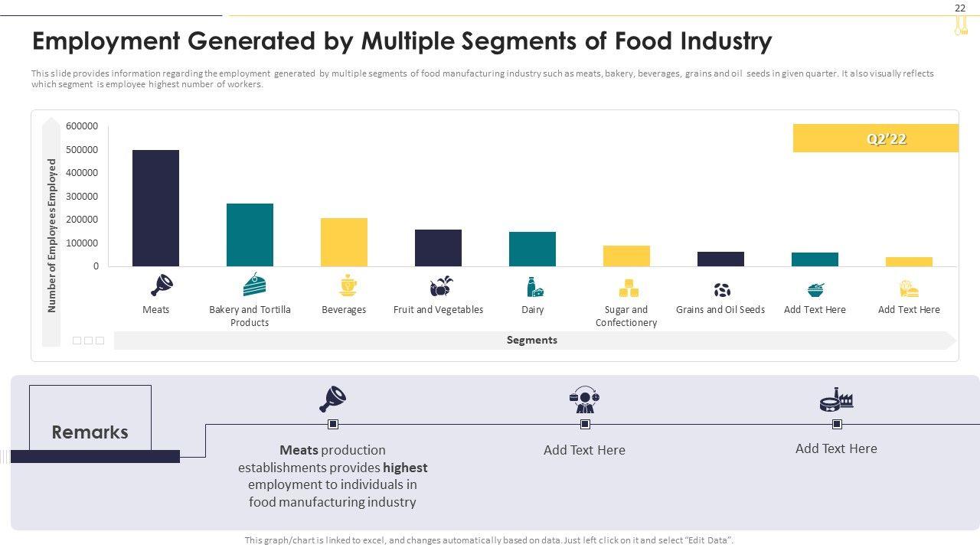Screen dimensions: 980x551
Task: Click the first timeline marker under ham icon
Action: pos(333,424)
